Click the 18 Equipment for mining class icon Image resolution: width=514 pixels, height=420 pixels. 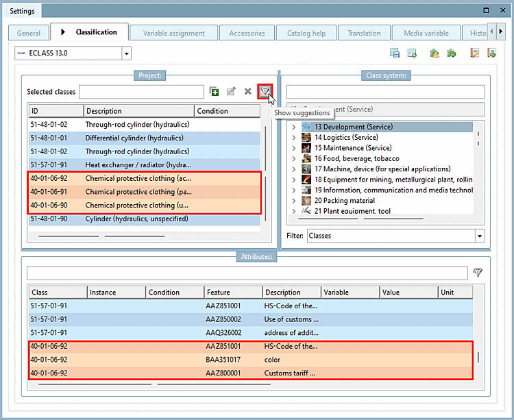tap(306, 180)
